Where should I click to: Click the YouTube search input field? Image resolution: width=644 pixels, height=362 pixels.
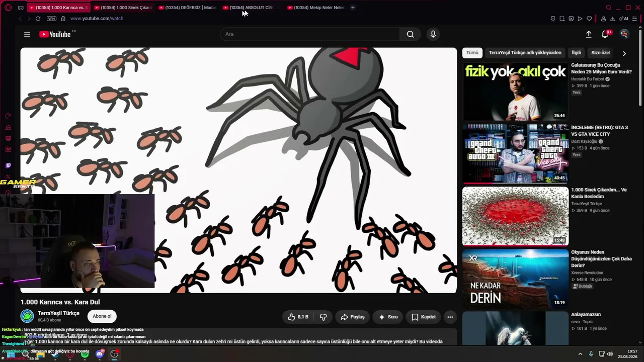click(310, 34)
